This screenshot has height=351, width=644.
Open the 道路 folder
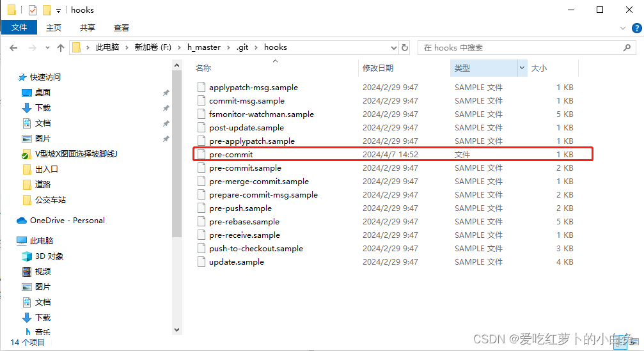43,184
